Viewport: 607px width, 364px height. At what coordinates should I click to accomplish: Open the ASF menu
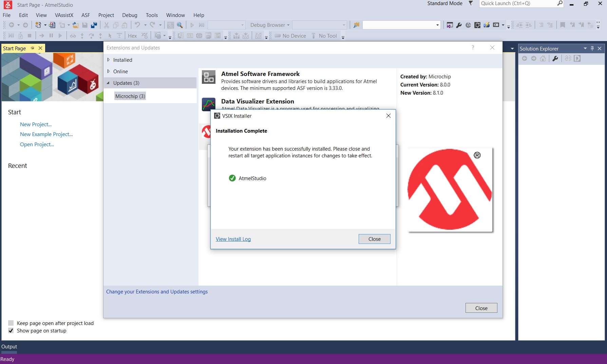(x=86, y=15)
